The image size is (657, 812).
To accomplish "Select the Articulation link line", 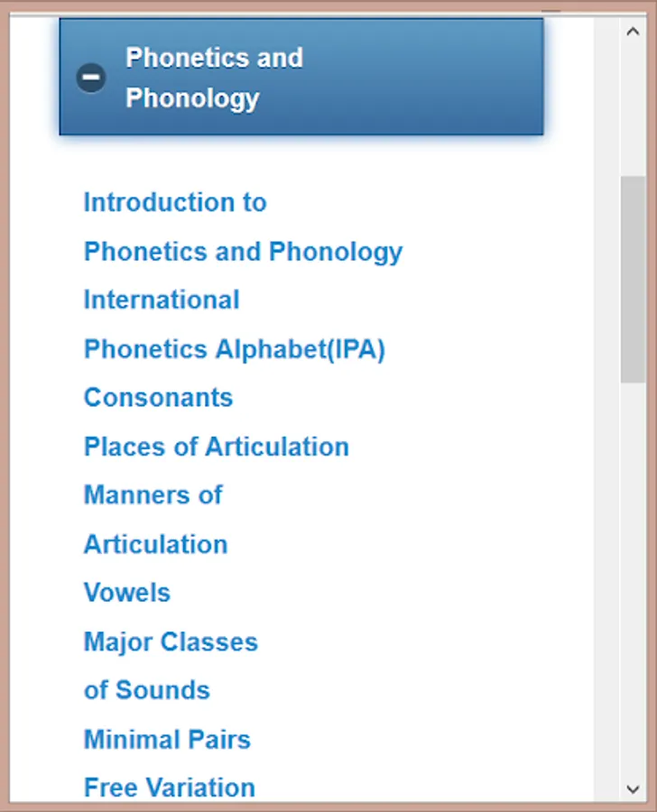I will point(156,544).
